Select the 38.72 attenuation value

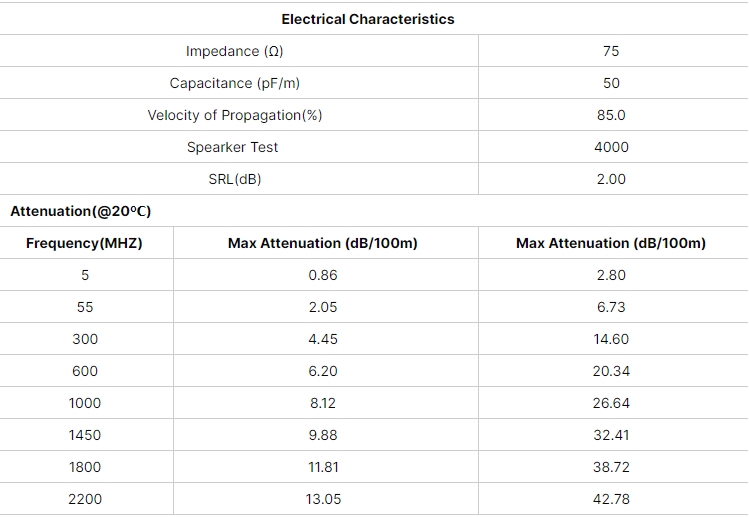click(x=611, y=467)
